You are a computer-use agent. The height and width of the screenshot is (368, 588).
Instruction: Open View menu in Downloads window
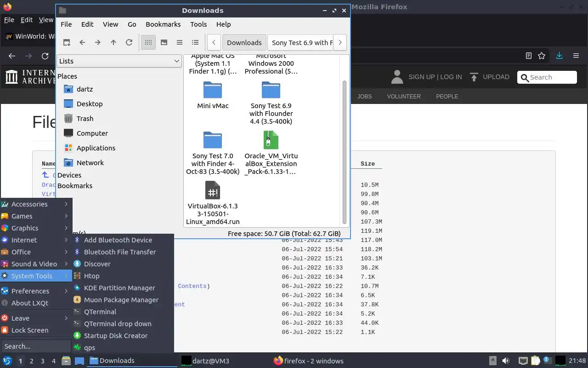(110, 24)
